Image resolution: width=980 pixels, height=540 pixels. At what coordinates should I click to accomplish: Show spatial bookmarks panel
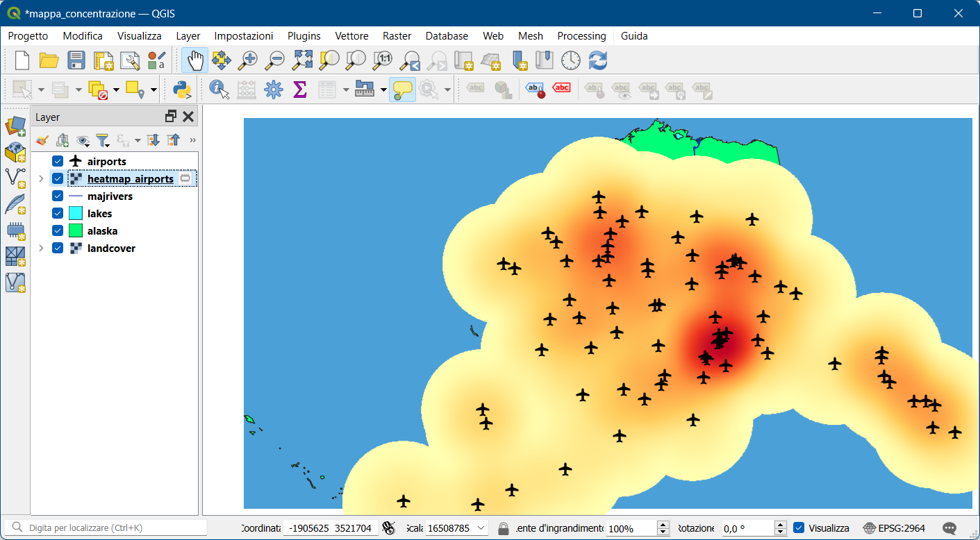545,60
